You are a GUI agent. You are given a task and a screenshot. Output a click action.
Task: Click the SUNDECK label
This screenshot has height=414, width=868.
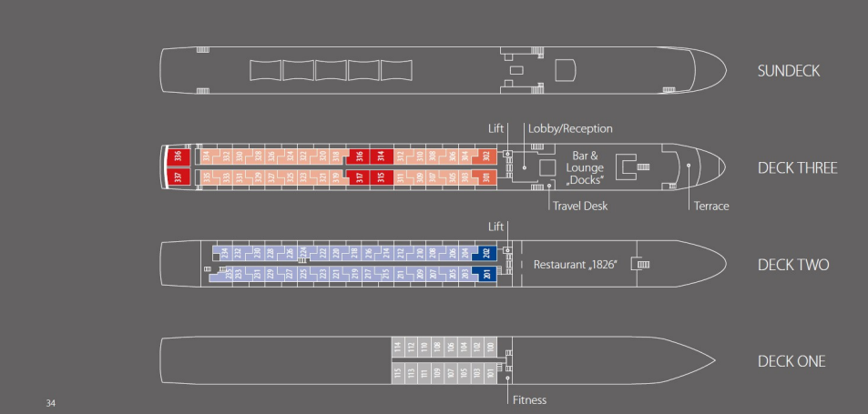789,71
